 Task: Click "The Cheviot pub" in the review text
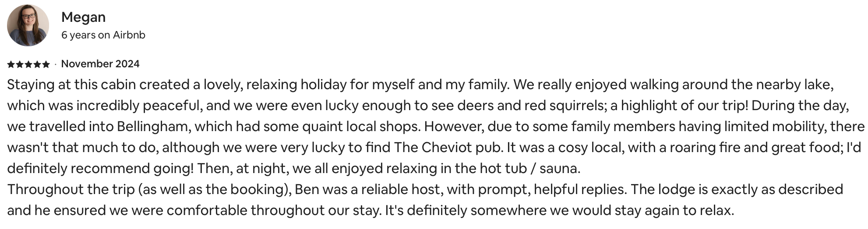[x=448, y=147]
